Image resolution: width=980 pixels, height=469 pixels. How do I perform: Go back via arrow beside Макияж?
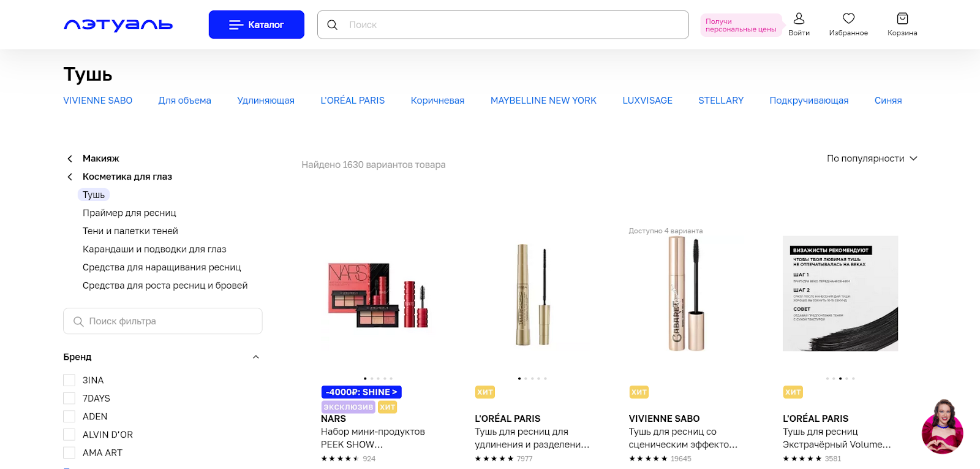coord(70,159)
